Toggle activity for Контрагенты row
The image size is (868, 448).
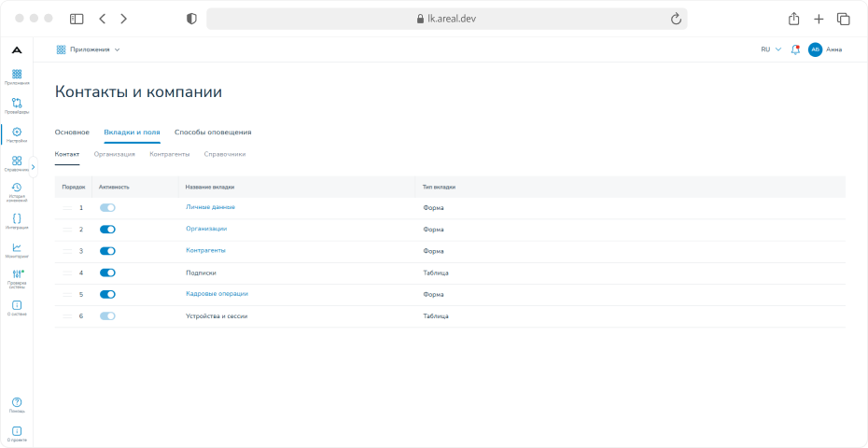point(107,251)
